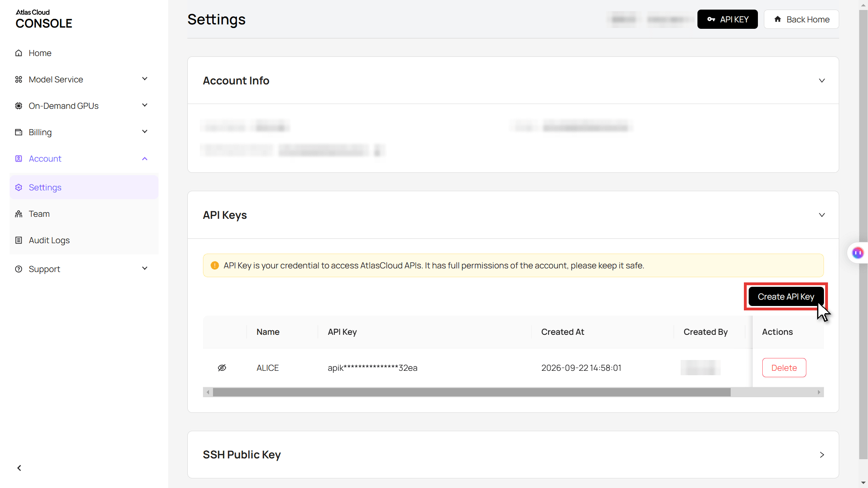Screen dimensions: 868x488
Task: Collapse the Account submenu chevron
Action: pos(145,158)
